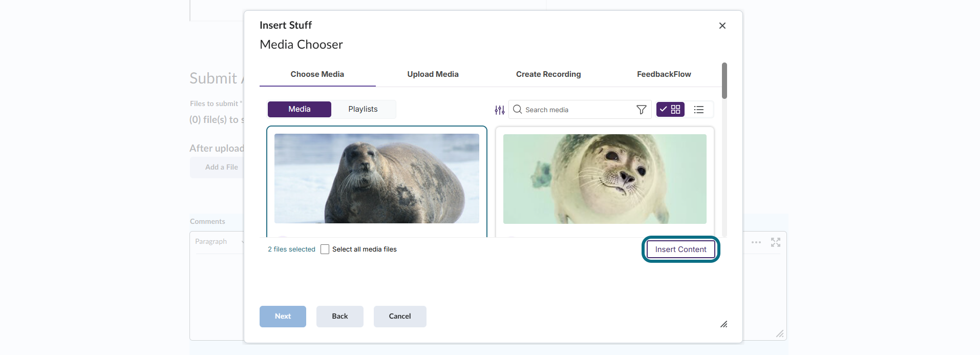Switch to grid view

click(x=670, y=110)
